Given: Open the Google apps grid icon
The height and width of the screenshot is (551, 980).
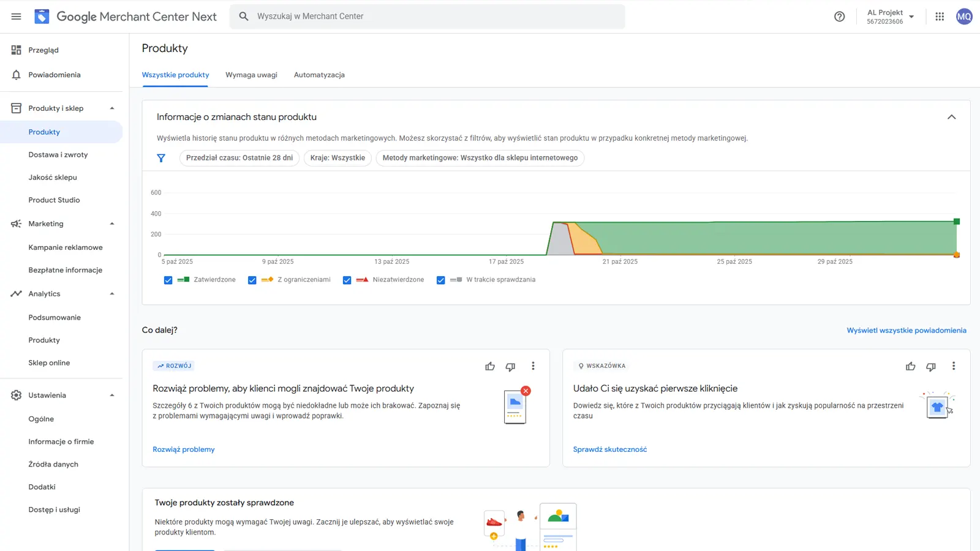Looking at the screenshot, I should click(939, 17).
